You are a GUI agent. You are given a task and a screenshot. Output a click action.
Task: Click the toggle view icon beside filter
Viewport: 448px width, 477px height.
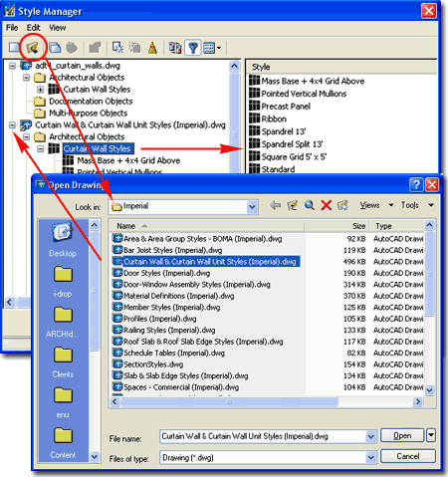coord(175,48)
